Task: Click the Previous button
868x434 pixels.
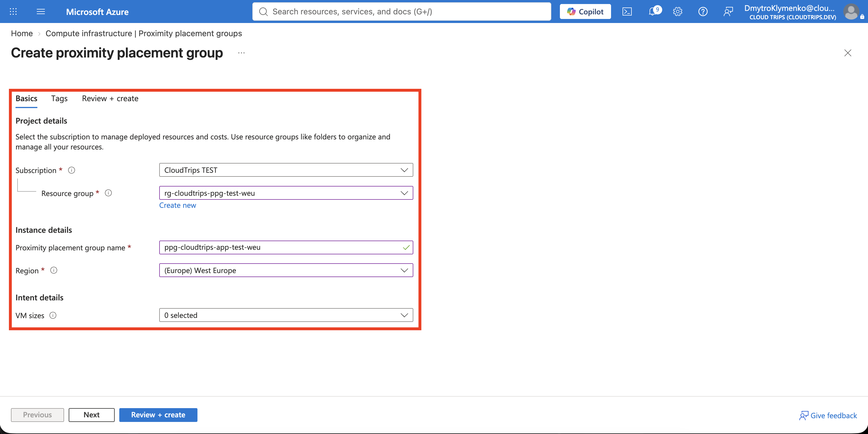Action: pos(37,415)
